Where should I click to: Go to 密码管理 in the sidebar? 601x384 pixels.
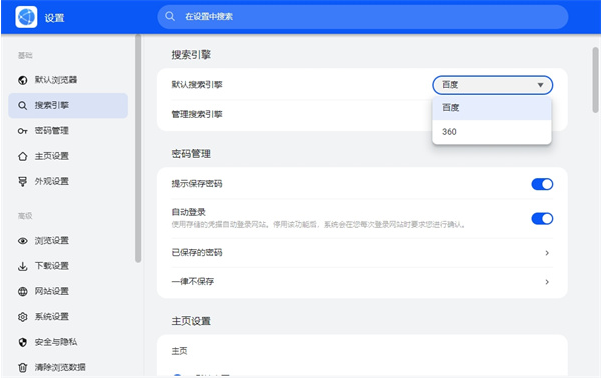[x=68, y=131]
